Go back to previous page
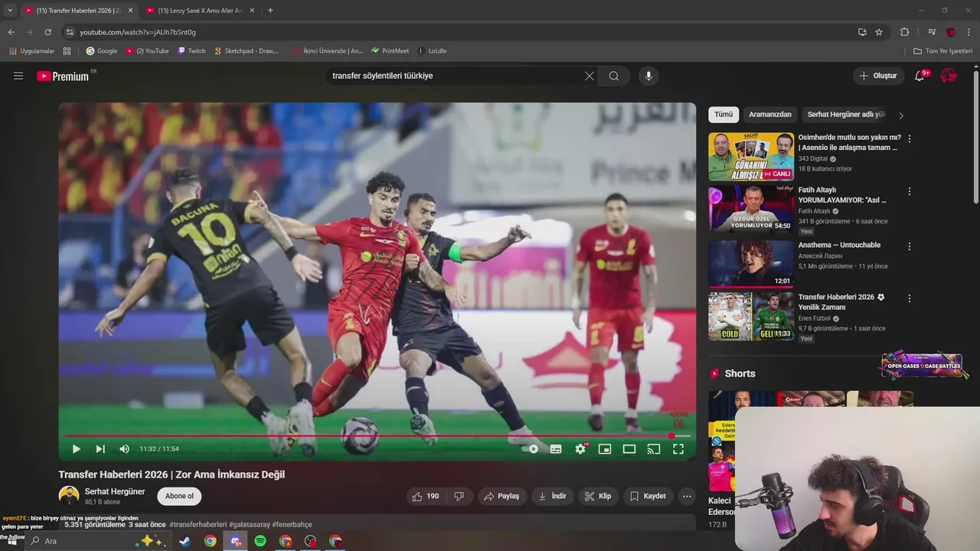The height and width of the screenshot is (551, 980). [11, 32]
